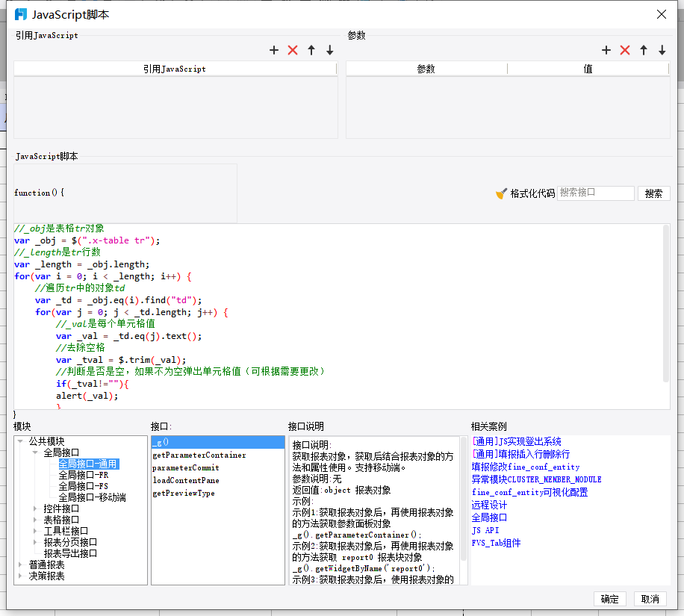684x616 pixels.
Task: Click the alert(_val); code line
Action: point(87,396)
